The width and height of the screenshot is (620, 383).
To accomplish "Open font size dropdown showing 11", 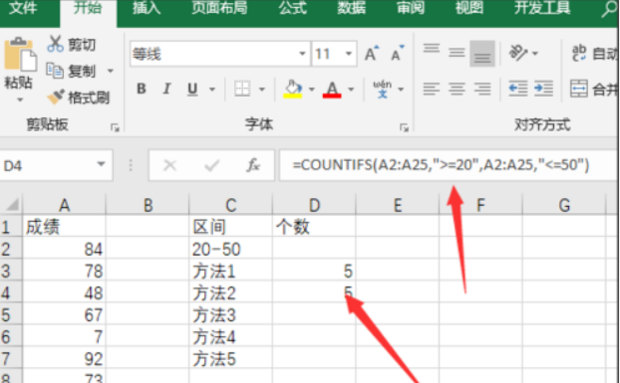I will [348, 54].
